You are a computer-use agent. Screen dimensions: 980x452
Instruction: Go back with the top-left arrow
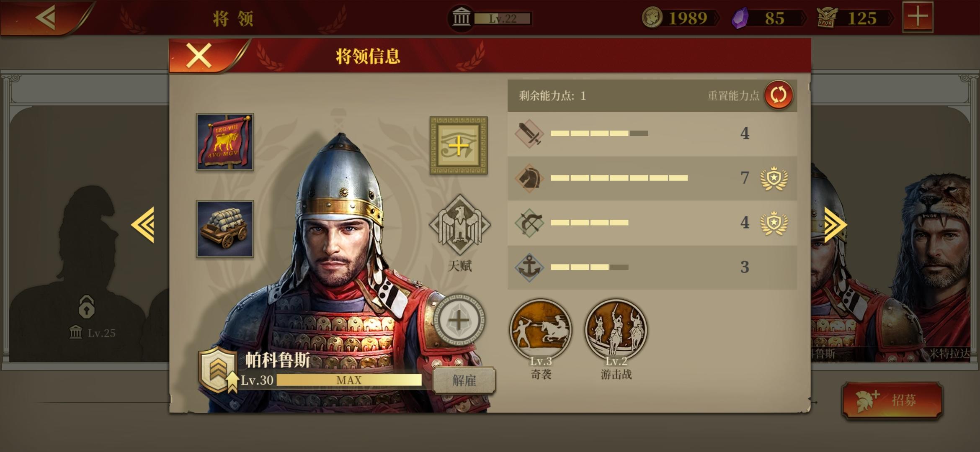(46, 18)
